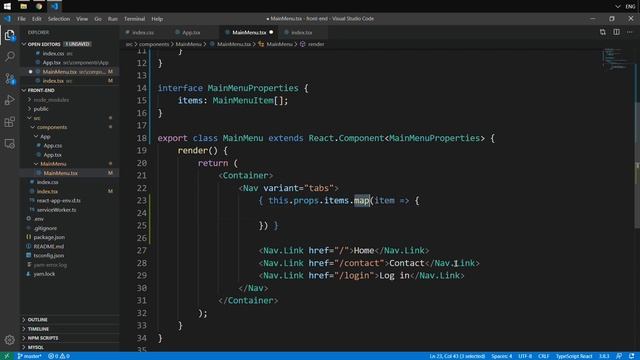Open the File menu
This screenshot has width=640, height=360.
[x=22, y=19]
